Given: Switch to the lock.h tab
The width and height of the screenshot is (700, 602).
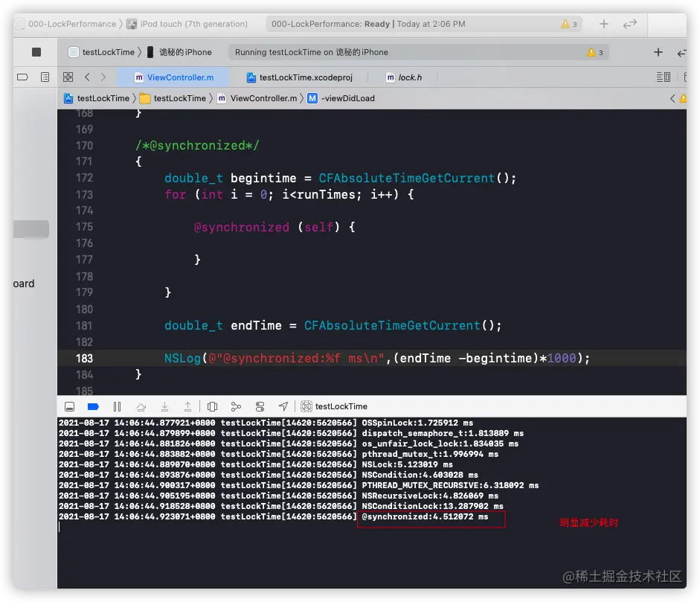Looking at the screenshot, I should click(404, 77).
